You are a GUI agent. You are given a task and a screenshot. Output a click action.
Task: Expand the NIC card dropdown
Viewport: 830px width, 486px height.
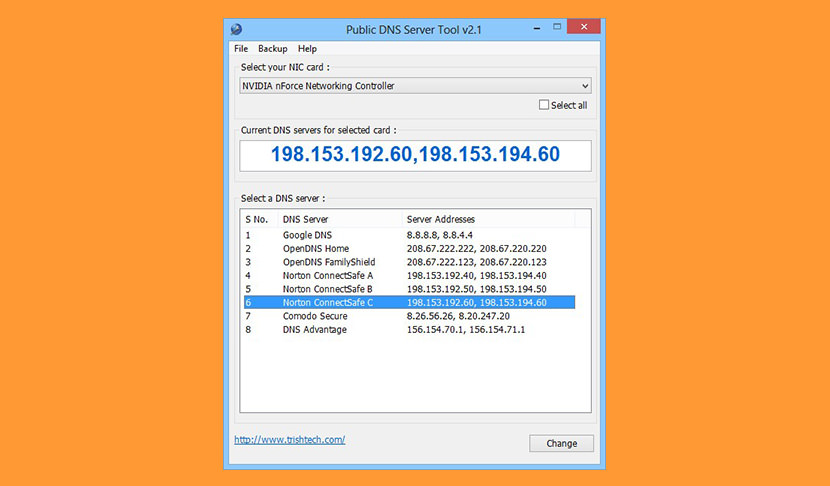point(584,86)
